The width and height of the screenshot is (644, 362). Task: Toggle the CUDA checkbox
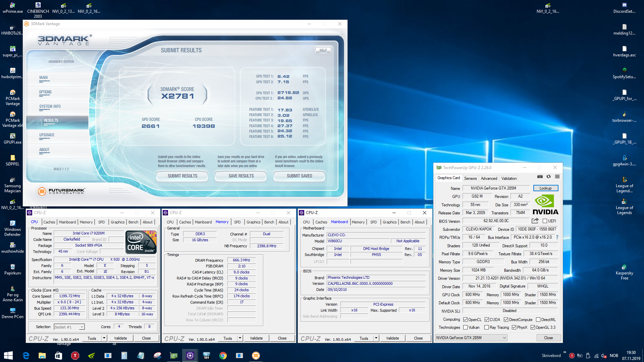[x=487, y=319]
